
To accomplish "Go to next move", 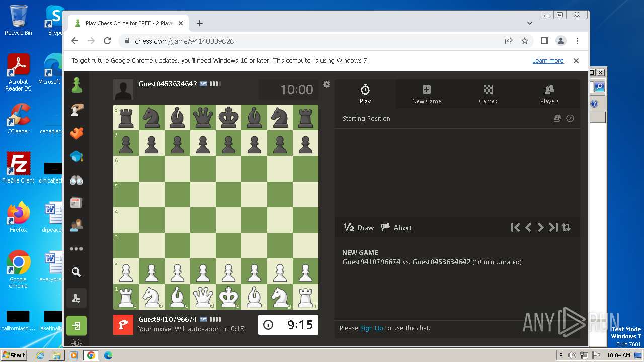I will 541,227.
